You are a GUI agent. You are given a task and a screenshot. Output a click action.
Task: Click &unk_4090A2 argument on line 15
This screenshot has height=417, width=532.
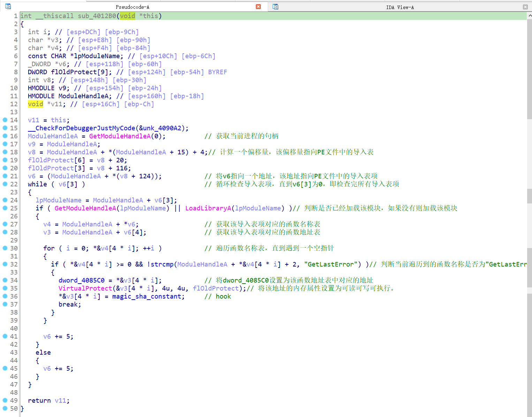(x=160, y=128)
